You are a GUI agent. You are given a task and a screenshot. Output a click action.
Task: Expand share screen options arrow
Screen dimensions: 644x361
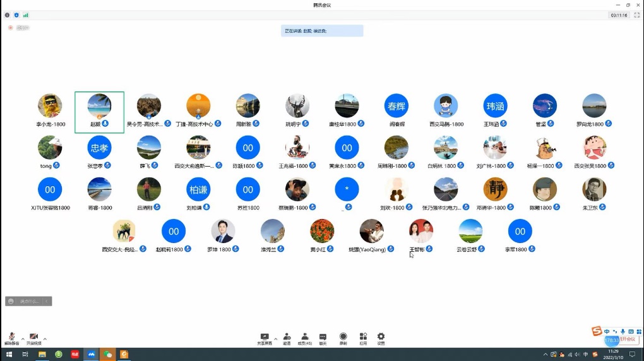pyautogui.click(x=275, y=339)
